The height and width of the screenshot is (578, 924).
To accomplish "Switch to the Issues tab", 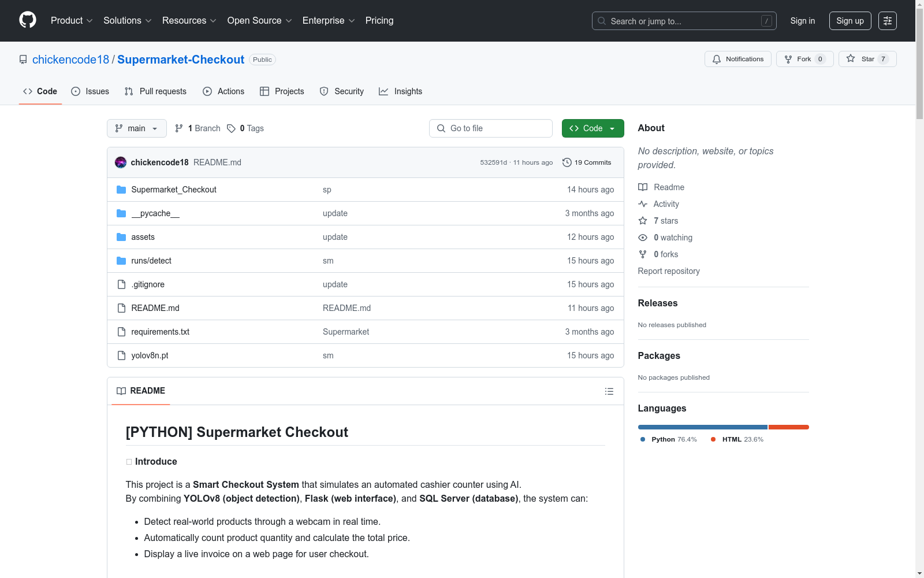I will point(90,91).
